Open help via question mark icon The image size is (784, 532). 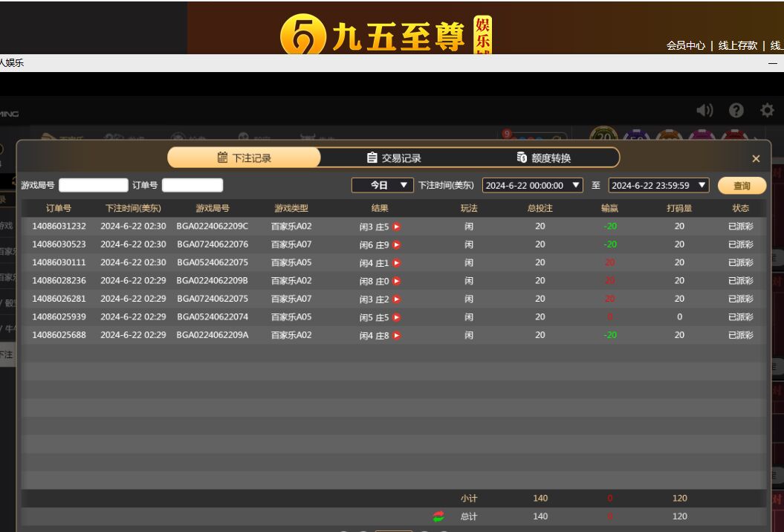pos(736,111)
